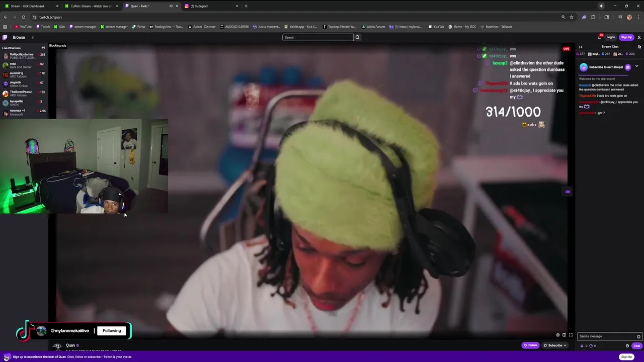
Task: Click the Bits balance icon below chat
Action: click(x=583, y=345)
